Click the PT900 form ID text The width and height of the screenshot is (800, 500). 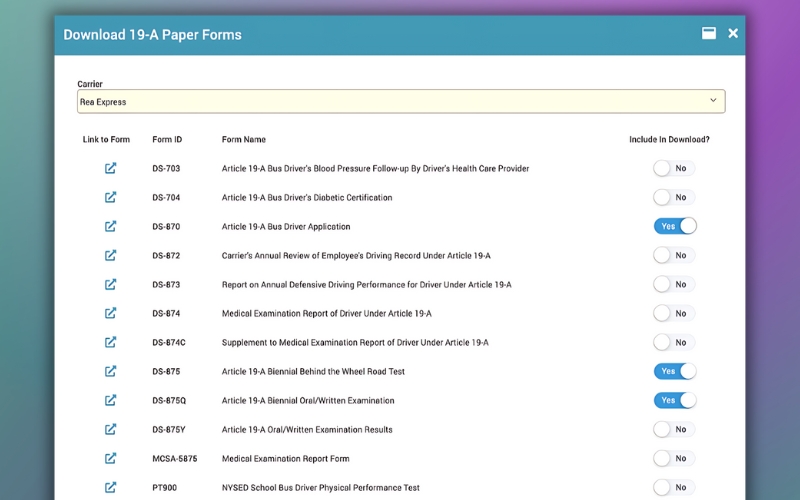(164, 488)
